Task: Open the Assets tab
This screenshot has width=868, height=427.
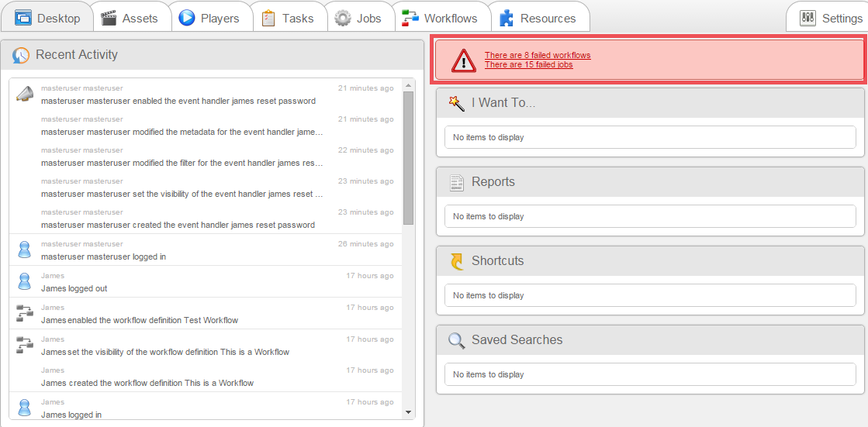Action: pyautogui.click(x=130, y=18)
